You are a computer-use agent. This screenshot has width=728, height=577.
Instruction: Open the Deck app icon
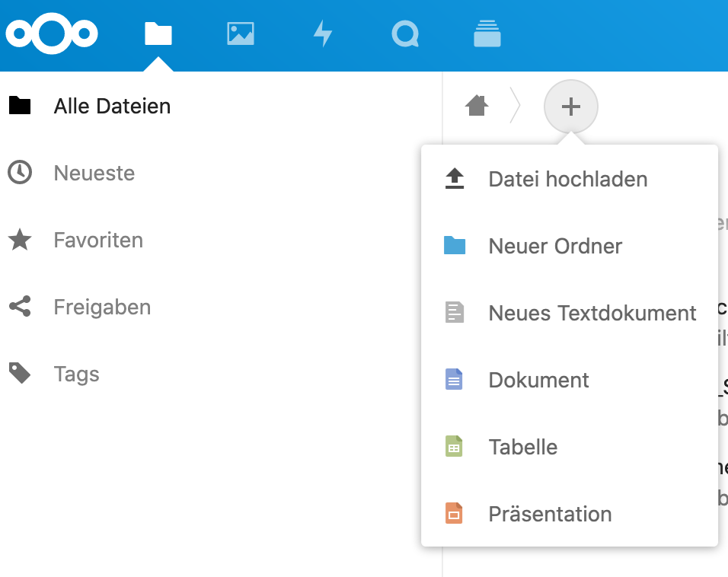pyautogui.click(x=487, y=34)
